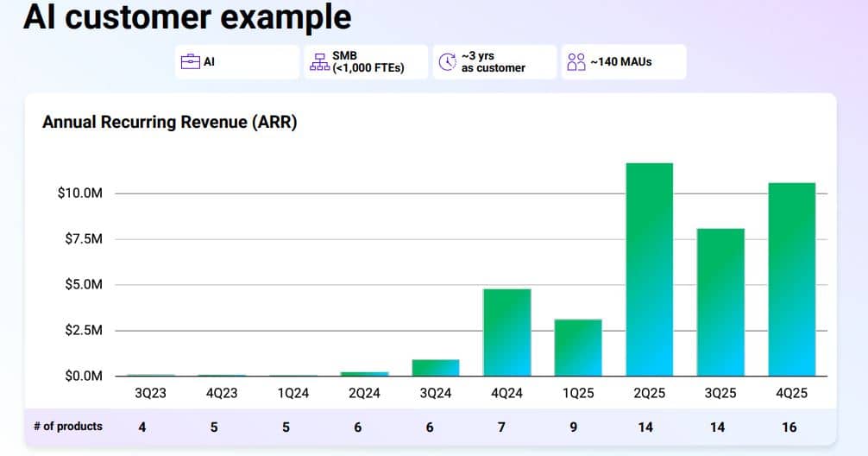Click the product count 16 under 4Q25
The width and height of the screenshot is (868, 456).
[789, 427]
